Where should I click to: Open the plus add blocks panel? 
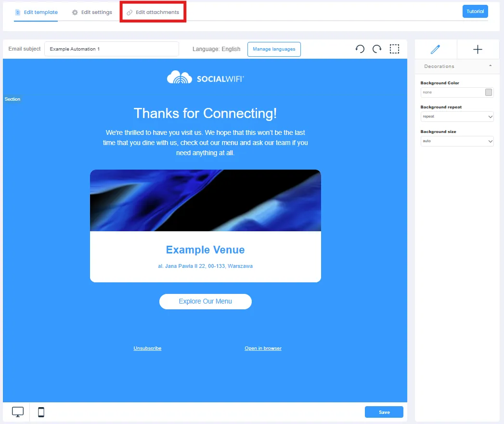pyautogui.click(x=478, y=49)
